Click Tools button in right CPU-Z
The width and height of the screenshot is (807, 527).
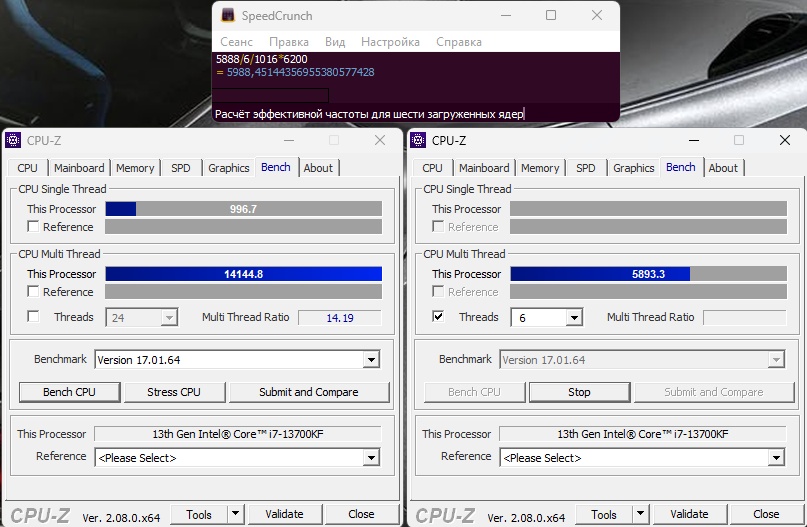click(604, 514)
